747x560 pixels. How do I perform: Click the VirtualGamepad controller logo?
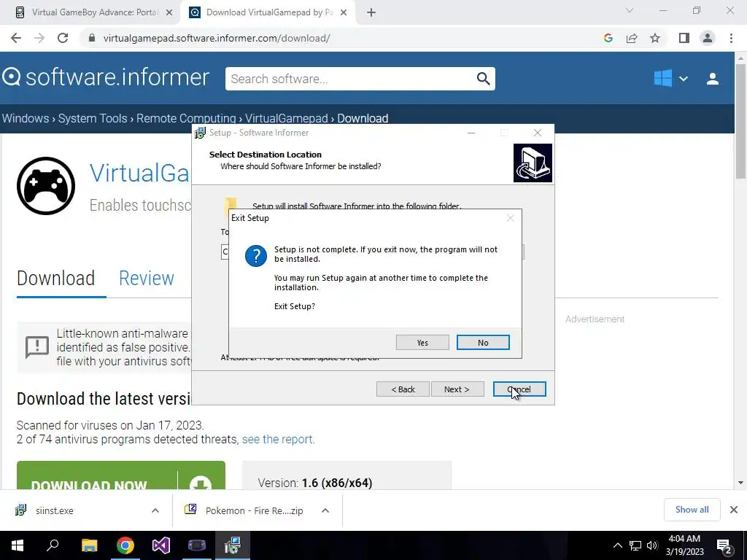coord(46,186)
